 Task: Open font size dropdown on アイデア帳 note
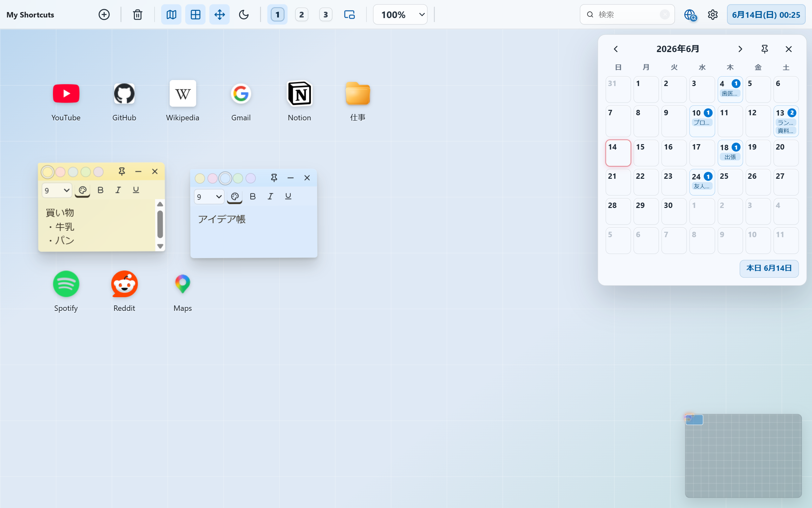tap(209, 197)
